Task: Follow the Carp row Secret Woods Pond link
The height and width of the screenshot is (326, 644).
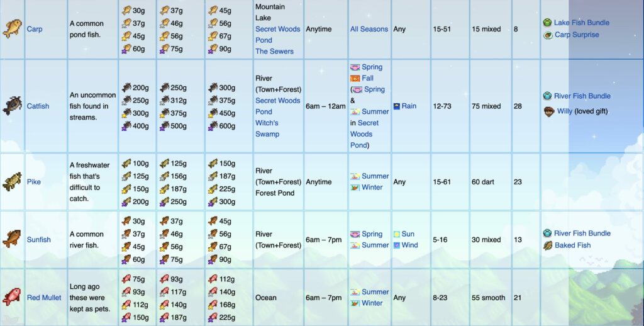Action: pos(277,35)
